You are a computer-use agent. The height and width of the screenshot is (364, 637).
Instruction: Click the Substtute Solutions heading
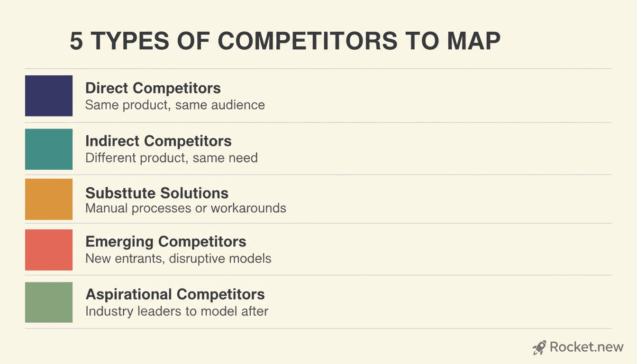(157, 193)
